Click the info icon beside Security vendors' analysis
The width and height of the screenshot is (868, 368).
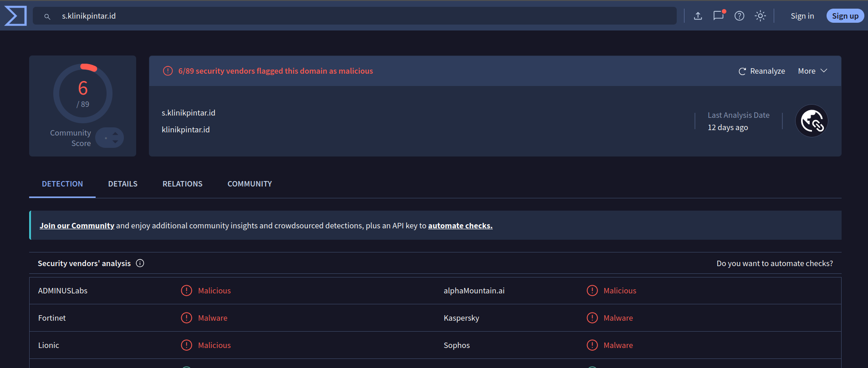[x=140, y=263]
